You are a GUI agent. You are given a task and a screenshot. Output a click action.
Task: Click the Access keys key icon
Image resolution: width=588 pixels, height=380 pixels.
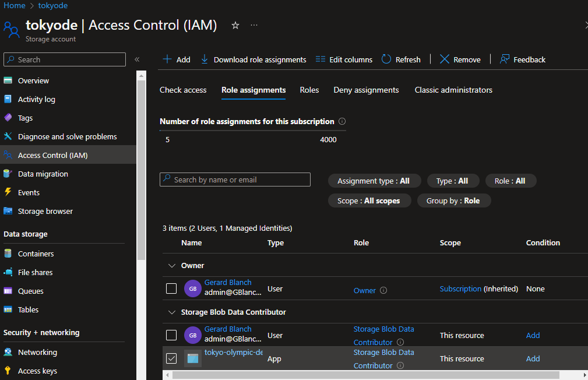click(x=8, y=371)
